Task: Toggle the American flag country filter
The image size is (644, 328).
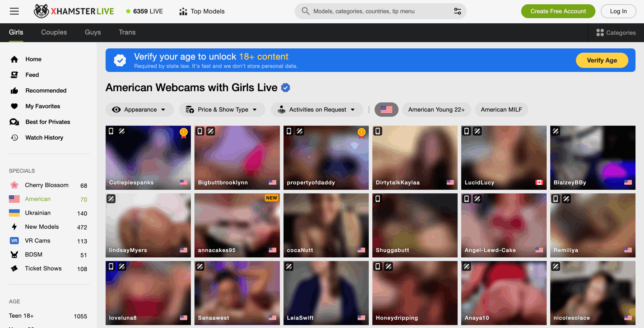Action: pos(386,109)
